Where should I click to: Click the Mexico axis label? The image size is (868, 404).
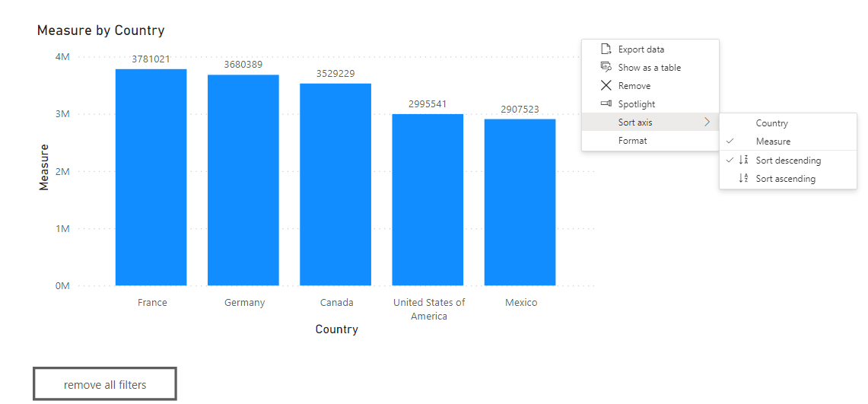tap(521, 303)
